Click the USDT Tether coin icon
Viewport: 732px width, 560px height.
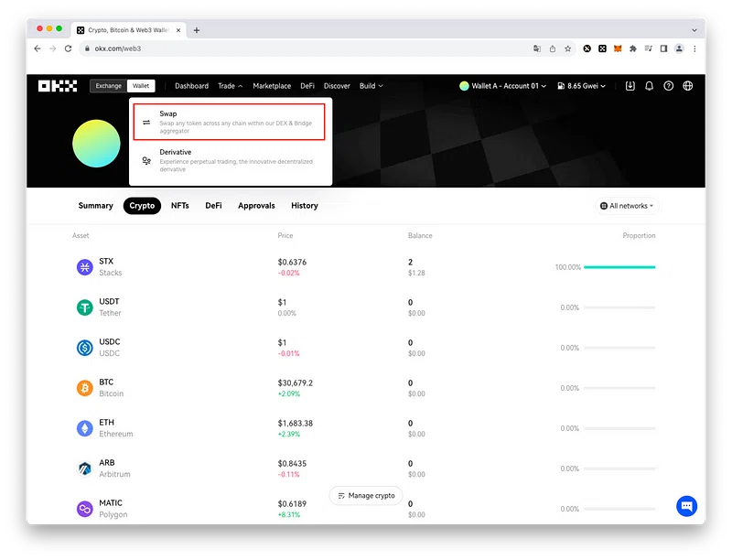(84, 307)
